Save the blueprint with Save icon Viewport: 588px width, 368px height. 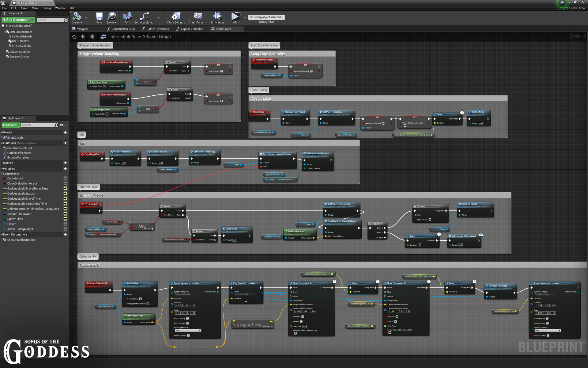pos(99,17)
